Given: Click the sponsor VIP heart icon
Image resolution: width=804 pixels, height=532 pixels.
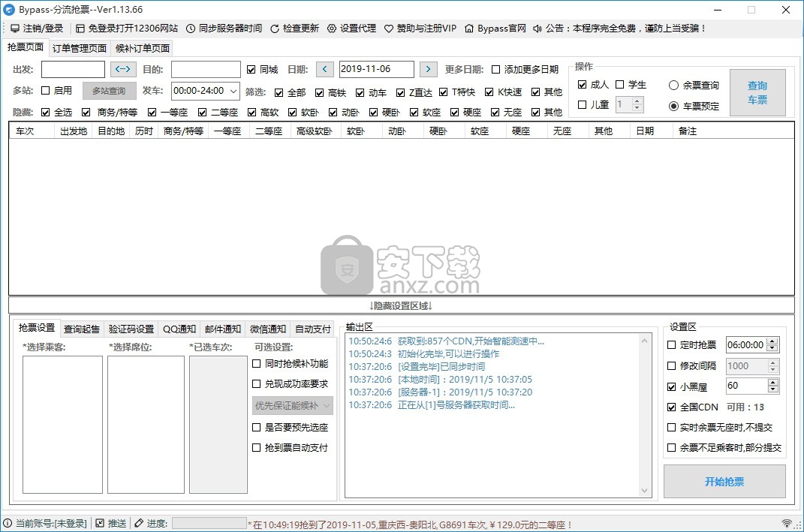Looking at the screenshot, I should pos(389,29).
